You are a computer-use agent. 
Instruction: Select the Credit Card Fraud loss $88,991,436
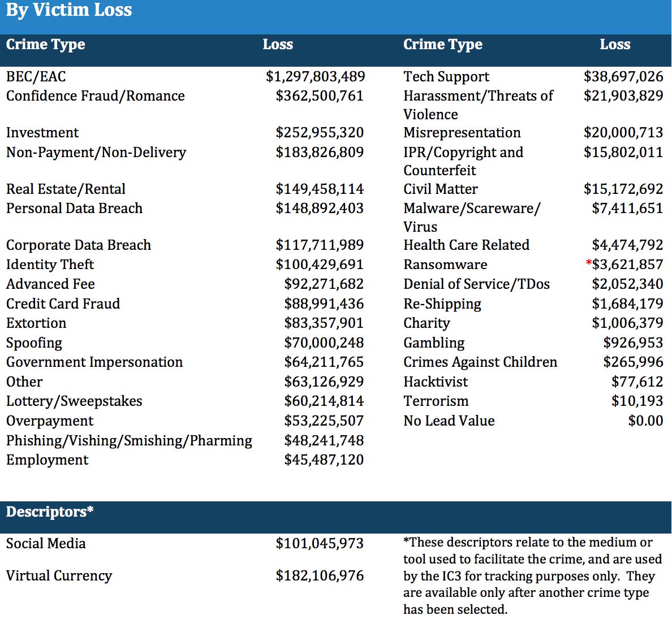click(324, 304)
